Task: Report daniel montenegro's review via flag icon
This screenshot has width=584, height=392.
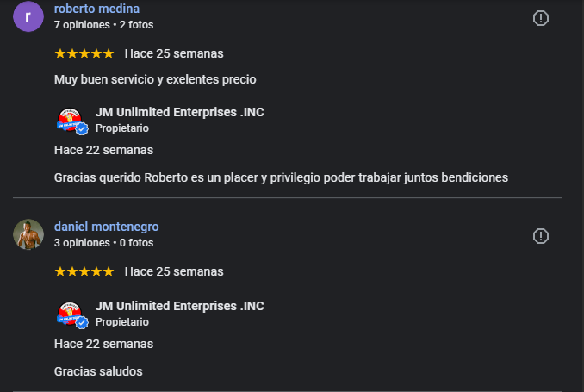Action: point(541,236)
